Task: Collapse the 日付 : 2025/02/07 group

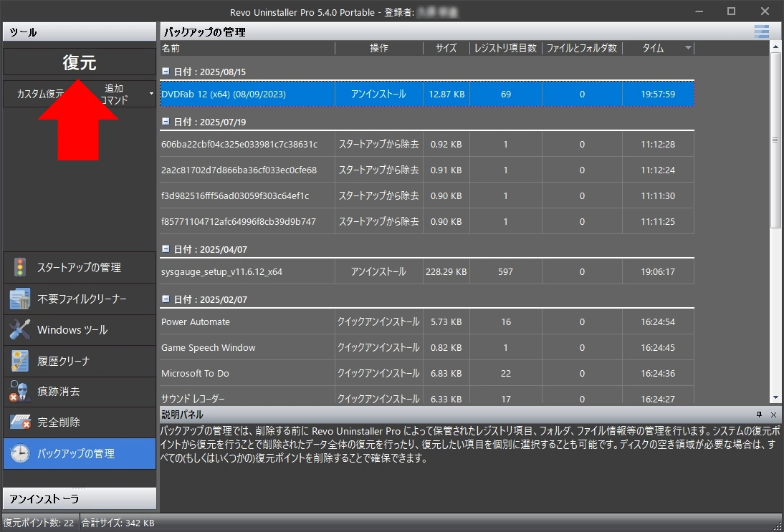Action: pos(166,299)
